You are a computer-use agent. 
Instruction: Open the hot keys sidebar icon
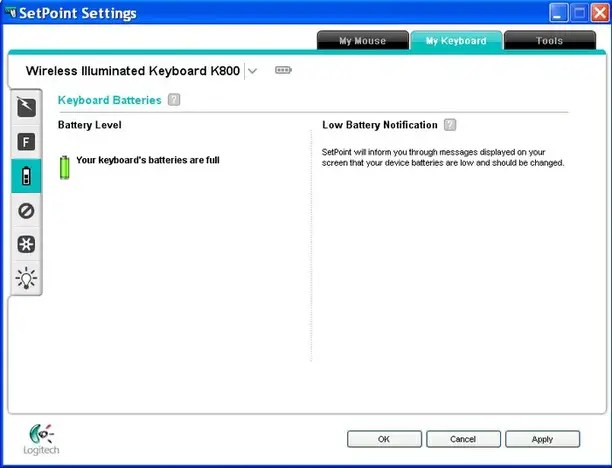(x=26, y=107)
